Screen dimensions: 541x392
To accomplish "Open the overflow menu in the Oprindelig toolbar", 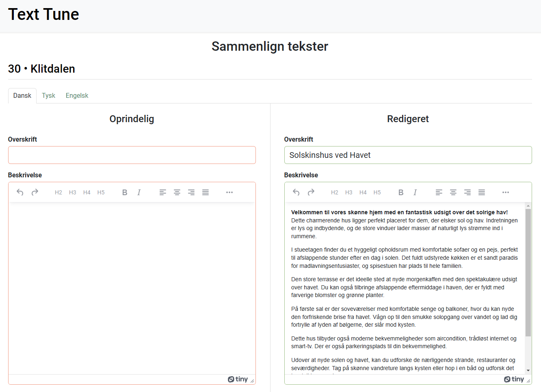I will click(229, 192).
